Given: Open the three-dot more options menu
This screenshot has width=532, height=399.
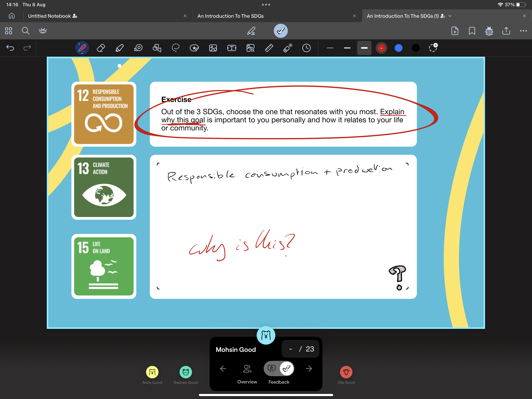Looking at the screenshot, I should (523, 31).
